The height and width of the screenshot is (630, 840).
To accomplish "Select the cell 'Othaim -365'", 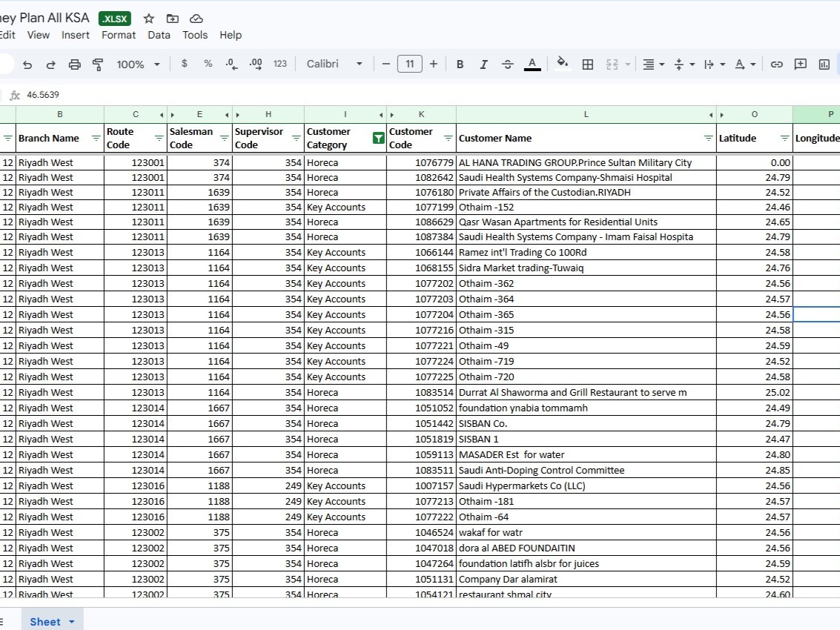I will [x=586, y=314].
